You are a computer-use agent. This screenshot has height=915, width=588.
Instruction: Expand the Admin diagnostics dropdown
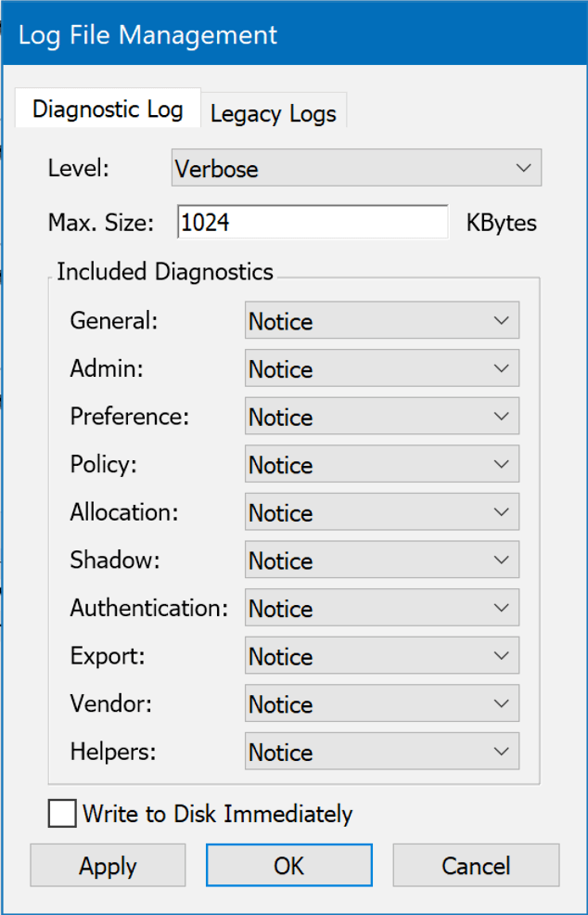[x=381, y=369]
